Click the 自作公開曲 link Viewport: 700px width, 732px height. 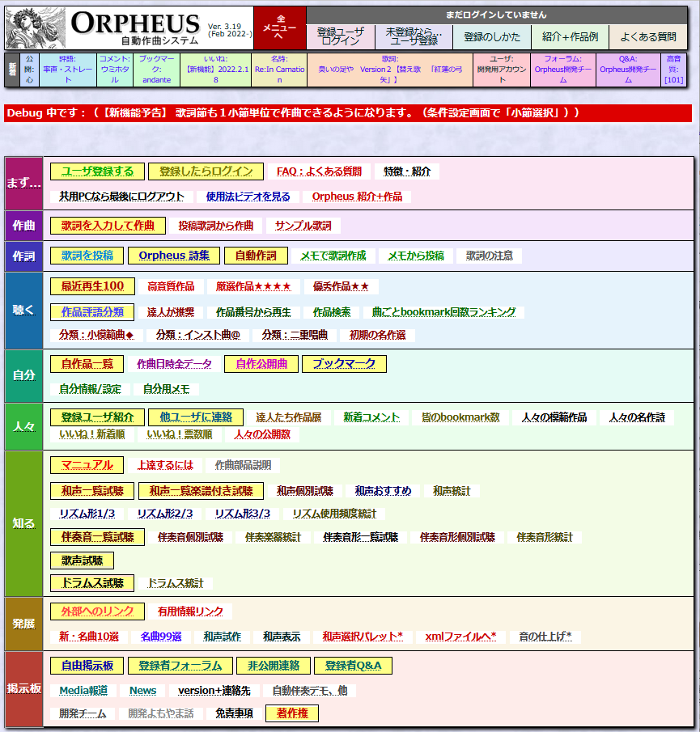click(261, 364)
